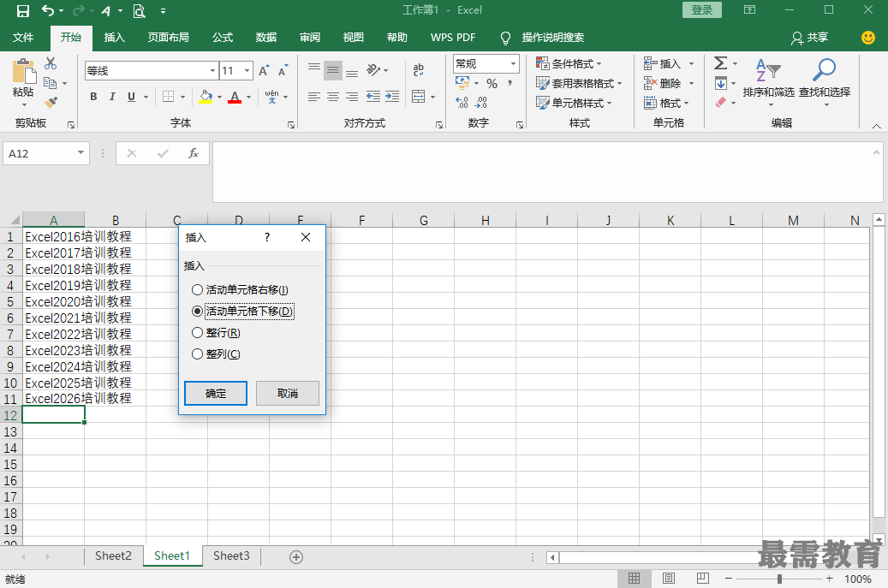Click the red font color A icon

235,97
